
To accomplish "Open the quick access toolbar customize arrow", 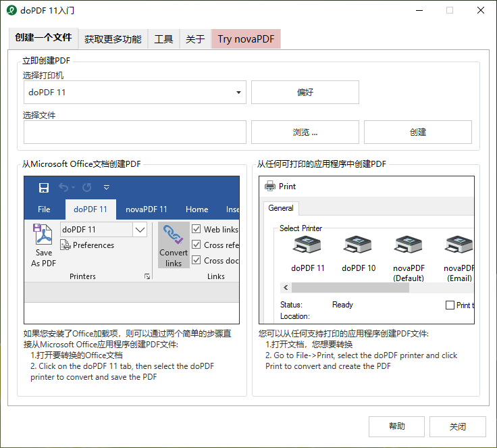I will (107, 188).
